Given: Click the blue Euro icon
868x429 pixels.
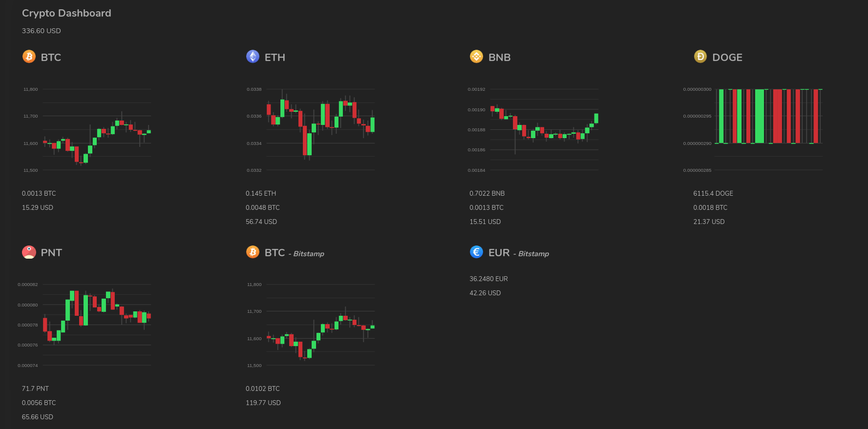Looking at the screenshot, I should tap(476, 252).
